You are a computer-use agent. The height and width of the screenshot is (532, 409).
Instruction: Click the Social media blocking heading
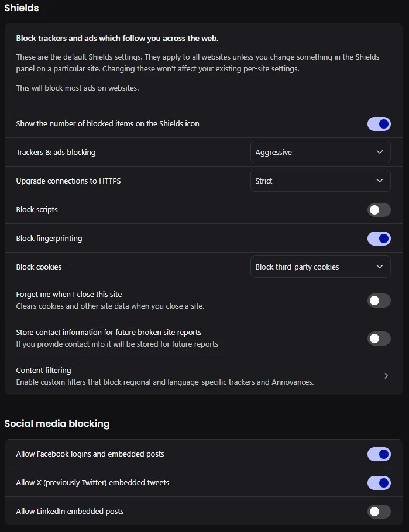57,423
